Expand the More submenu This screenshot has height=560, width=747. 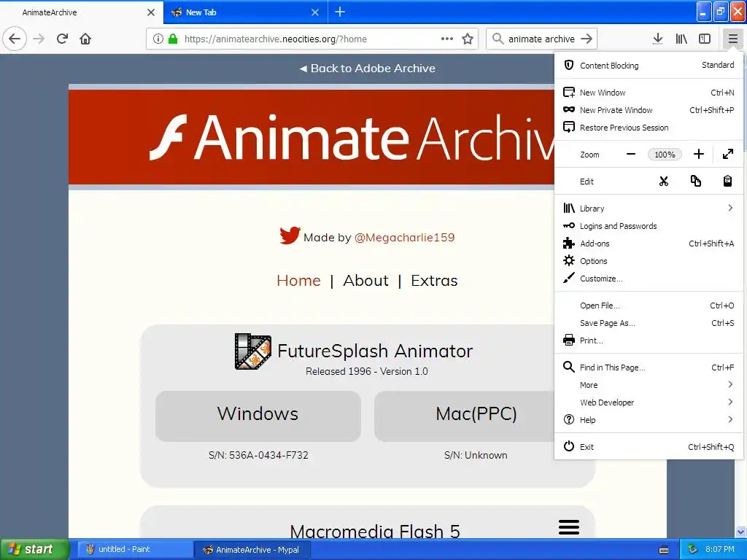649,385
